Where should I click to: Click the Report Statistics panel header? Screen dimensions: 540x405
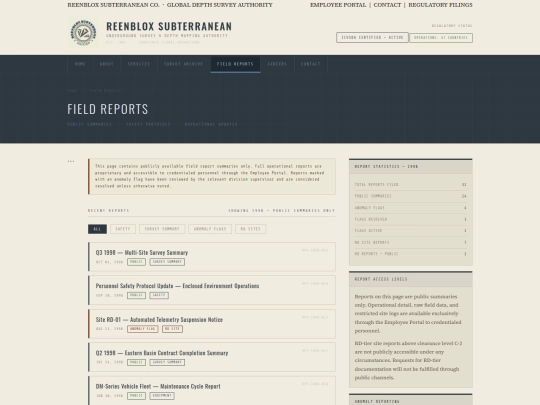tap(411, 167)
